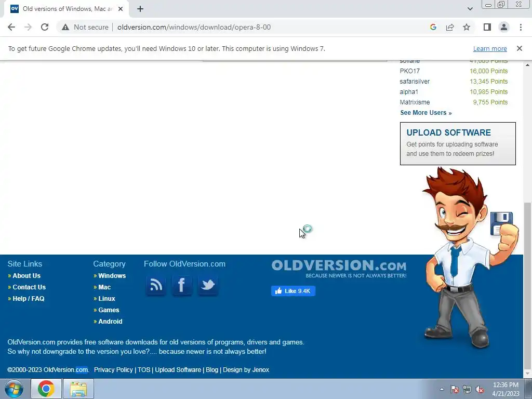Image resolution: width=532 pixels, height=399 pixels.
Task: Open OldVersion Twitter page icon
Action: [208, 285]
